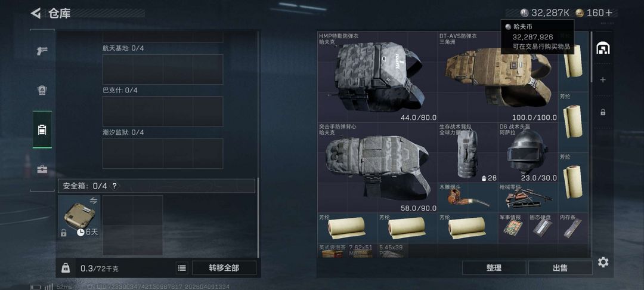Tap the 哈夫币 currency balance 32,287K
The height and width of the screenshot is (290, 644).
click(x=544, y=13)
